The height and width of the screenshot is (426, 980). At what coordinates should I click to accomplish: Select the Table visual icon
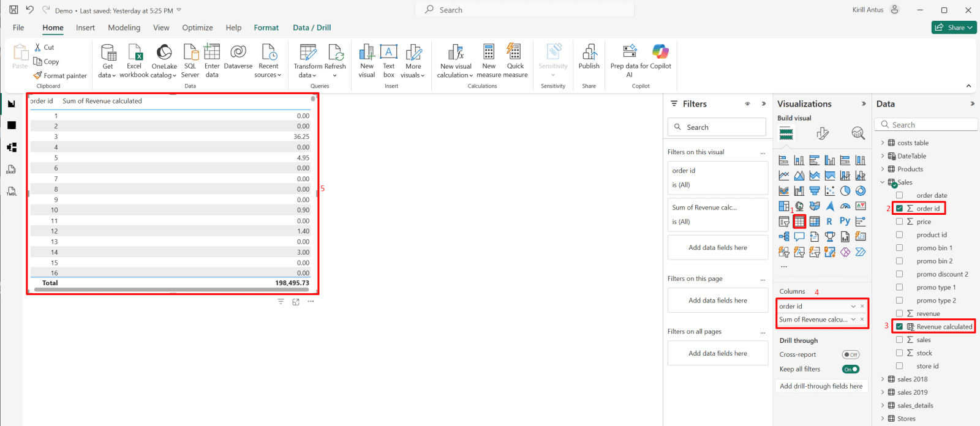[x=799, y=222]
